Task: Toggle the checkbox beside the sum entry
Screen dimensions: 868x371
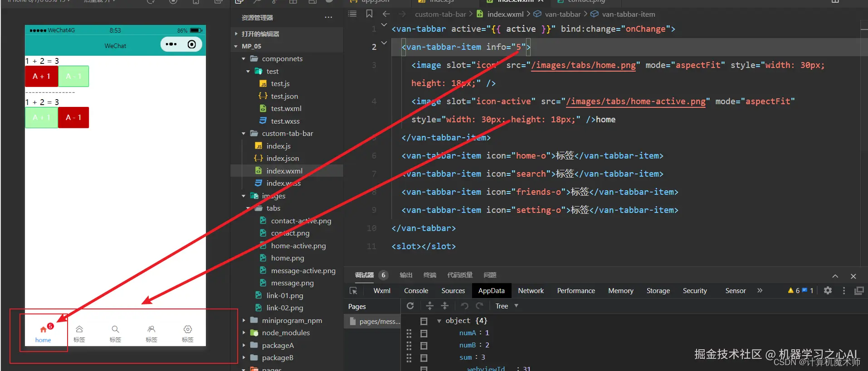Action: pyautogui.click(x=424, y=358)
